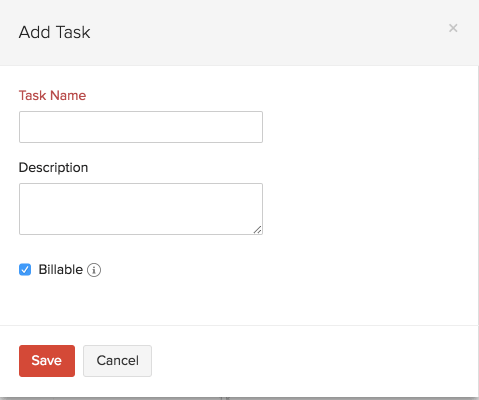
Task: Focus the Task Name input field
Action: coord(141,127)
